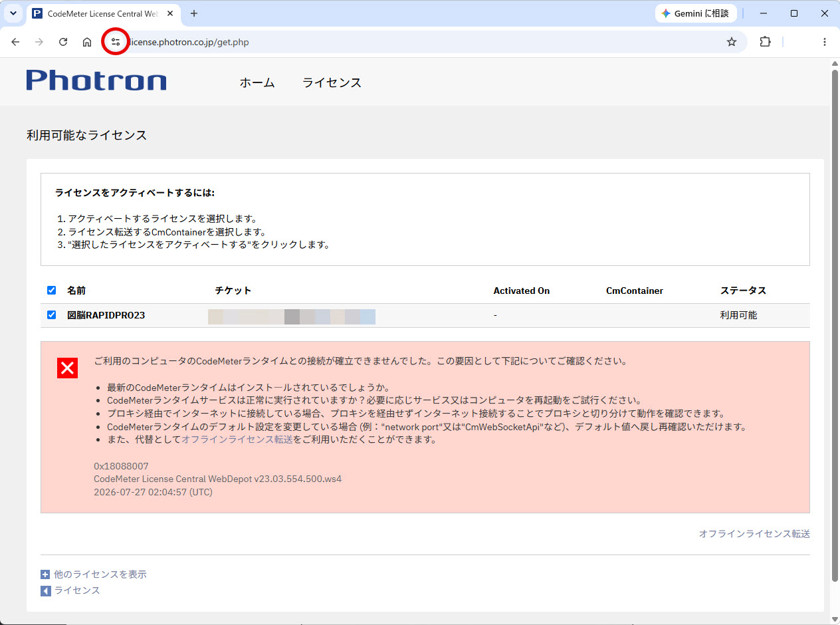Click error code 0x18088007 text
Image resolution: width=840 pixels, height=625 pixels.
point(122,466)
